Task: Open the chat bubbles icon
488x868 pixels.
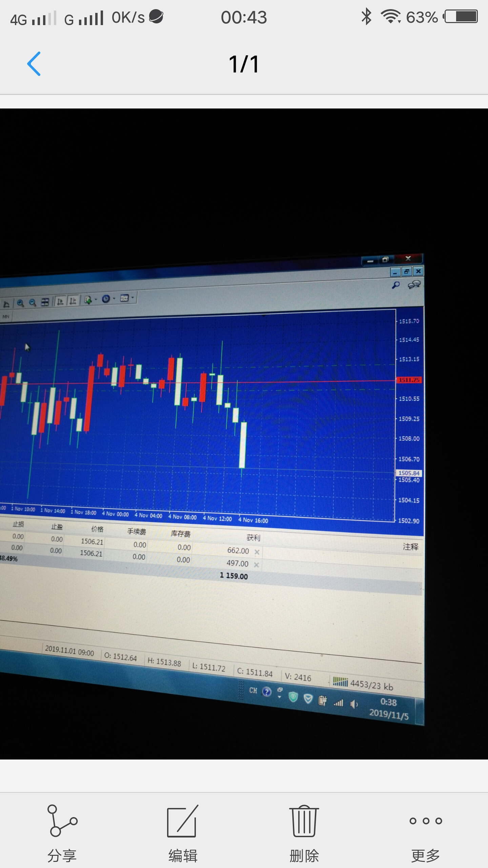Action: coord(414,284)
